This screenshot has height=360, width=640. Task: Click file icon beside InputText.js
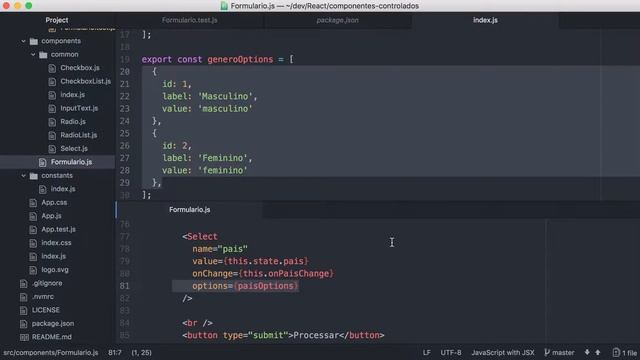(52, 109)
